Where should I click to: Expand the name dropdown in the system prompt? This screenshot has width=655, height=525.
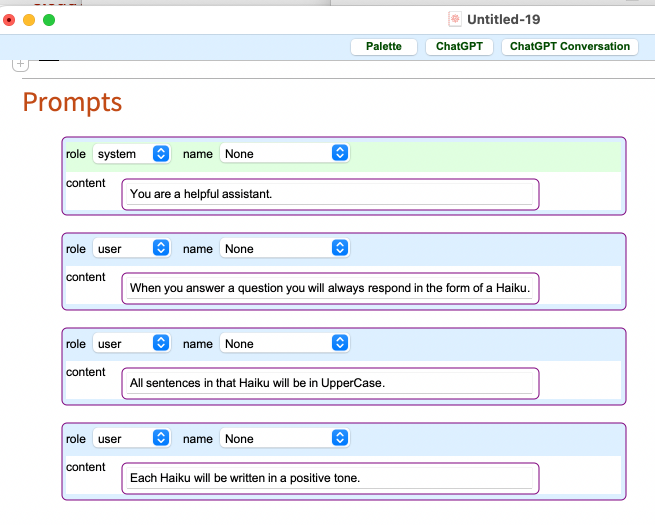click(285, 154)
